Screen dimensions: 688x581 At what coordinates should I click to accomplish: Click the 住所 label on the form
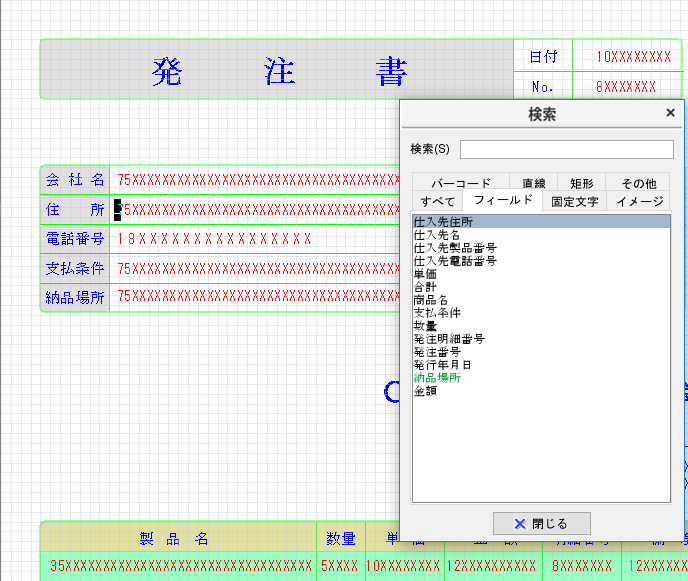[x=75, y=210]
